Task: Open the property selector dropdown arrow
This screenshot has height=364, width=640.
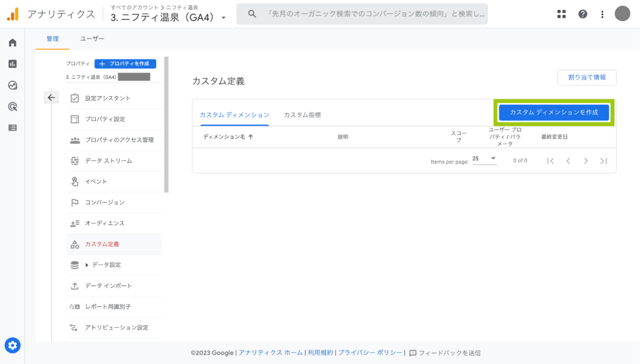Action: 224,18
